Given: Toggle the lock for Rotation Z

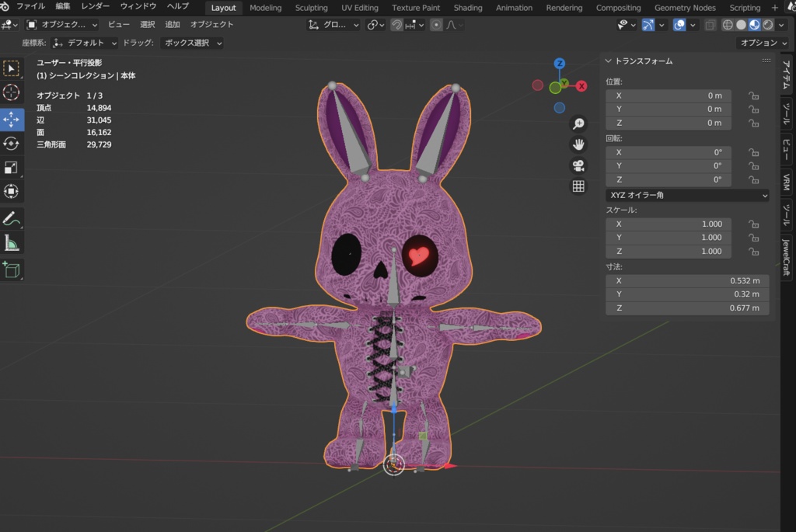Looking at the screenshot, I should point(753,179).
